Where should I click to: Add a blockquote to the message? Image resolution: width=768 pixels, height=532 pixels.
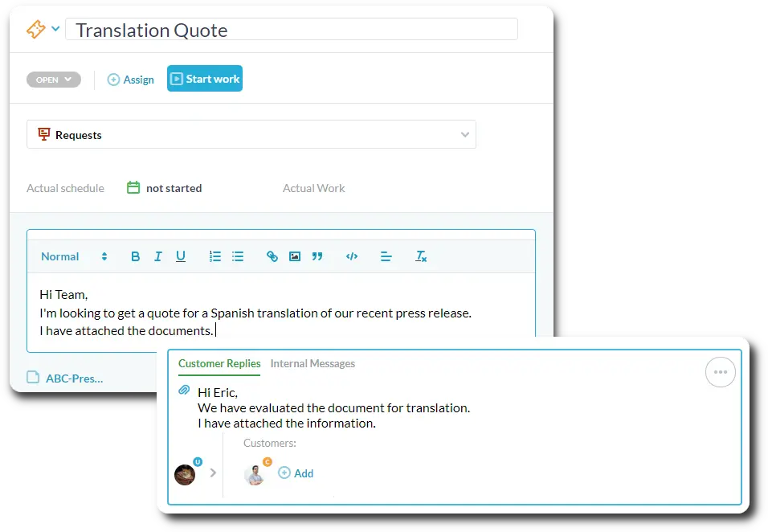[317, 256]
